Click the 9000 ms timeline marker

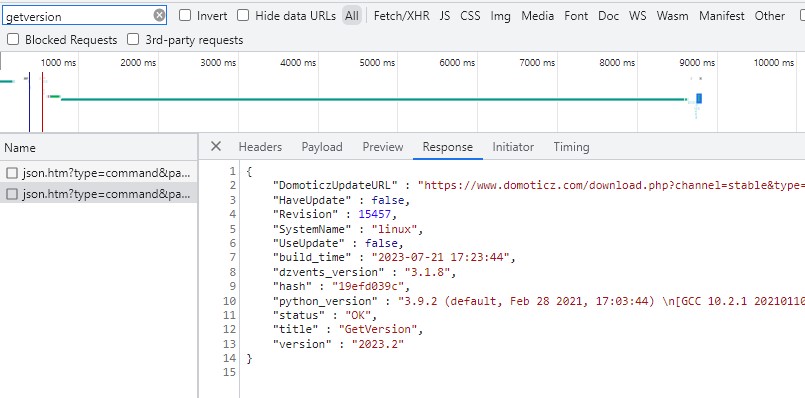pyautogui.click(x=697, y=63)
